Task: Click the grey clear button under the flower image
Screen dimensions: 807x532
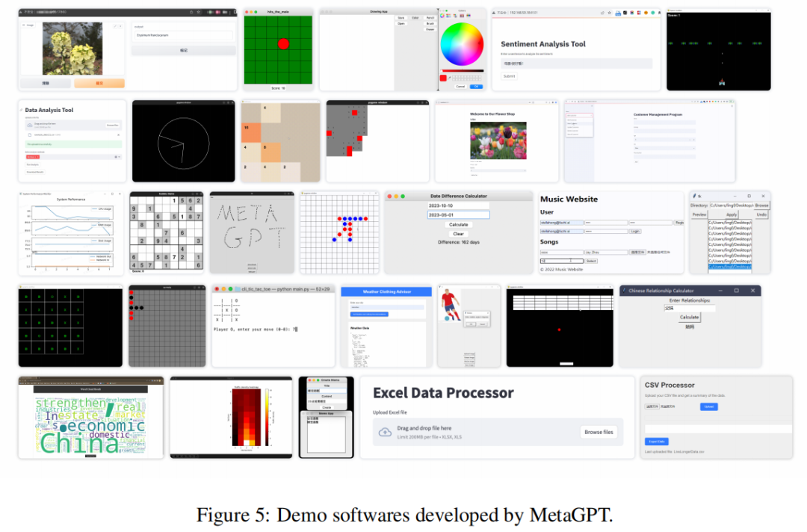Action: click(46, 83)
